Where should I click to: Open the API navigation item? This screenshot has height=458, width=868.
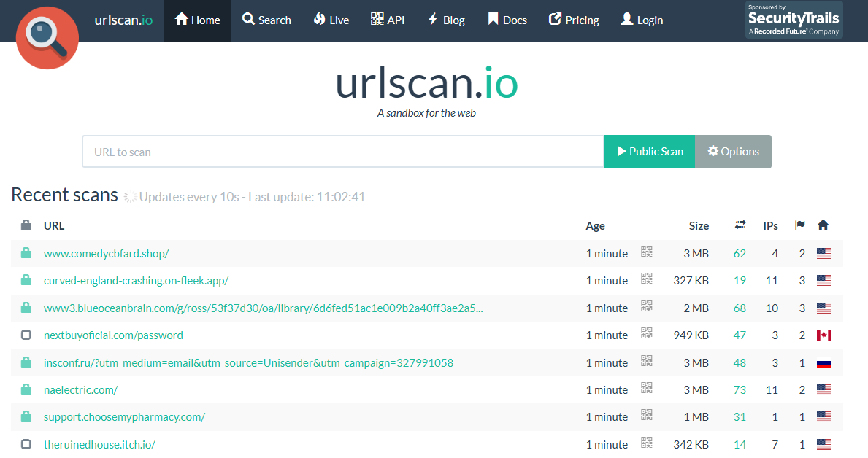point(387,20)
